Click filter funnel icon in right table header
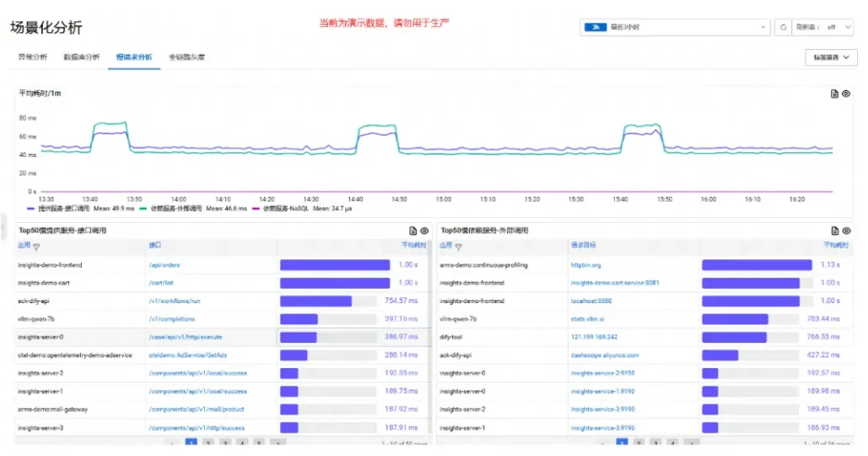Screen dimensions: 868x456 click(x=458, y=247)
